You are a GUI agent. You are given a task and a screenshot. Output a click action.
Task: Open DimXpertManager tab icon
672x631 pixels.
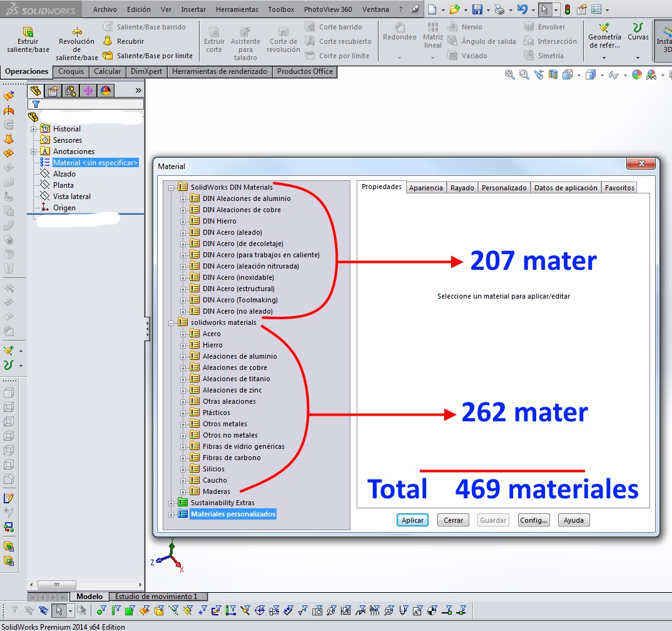[x=88, y=90]
